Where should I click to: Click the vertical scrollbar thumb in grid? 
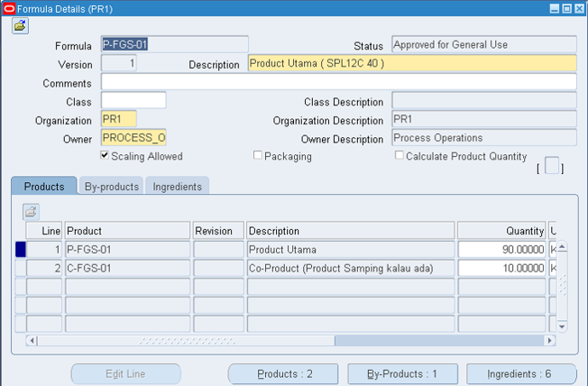click(562, 286)
